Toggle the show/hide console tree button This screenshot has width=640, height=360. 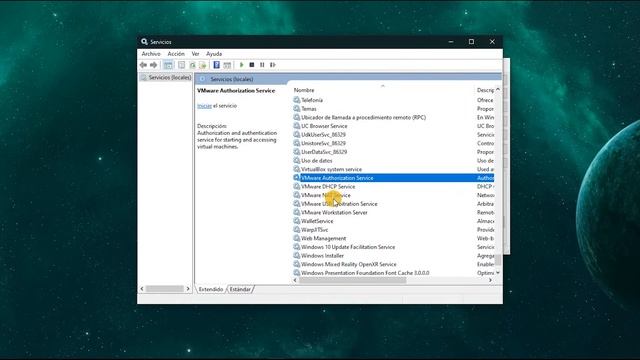[x=168, y=65]
